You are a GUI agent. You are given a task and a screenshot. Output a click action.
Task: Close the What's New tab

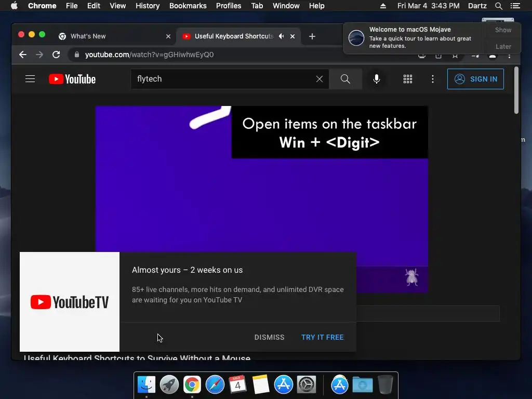point(168,36)
